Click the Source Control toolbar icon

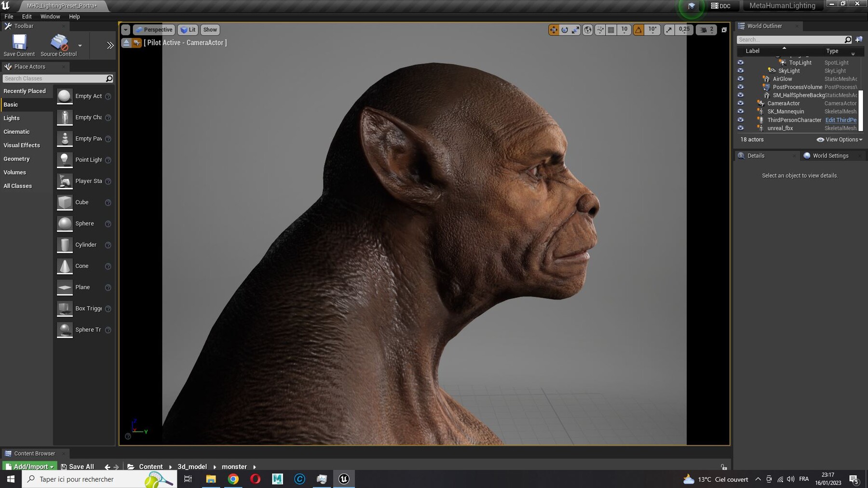coord(59,42)
